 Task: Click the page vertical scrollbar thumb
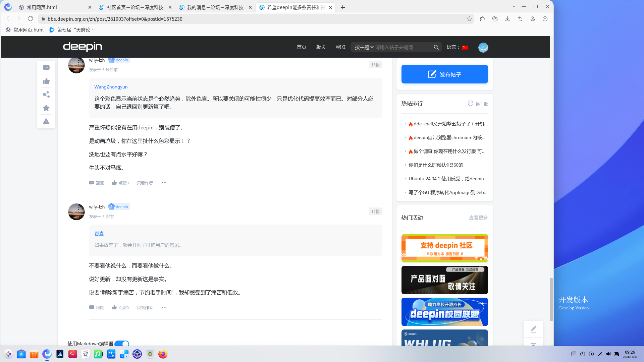(x=551, y=299)
